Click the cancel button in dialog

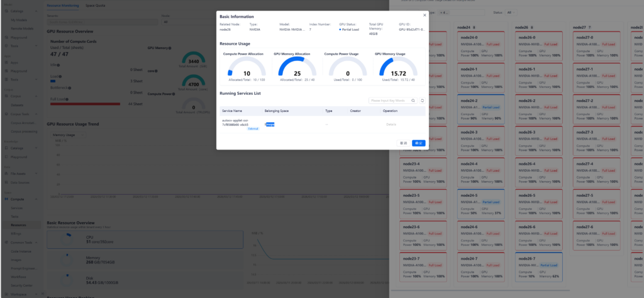(x=404, y=143)
